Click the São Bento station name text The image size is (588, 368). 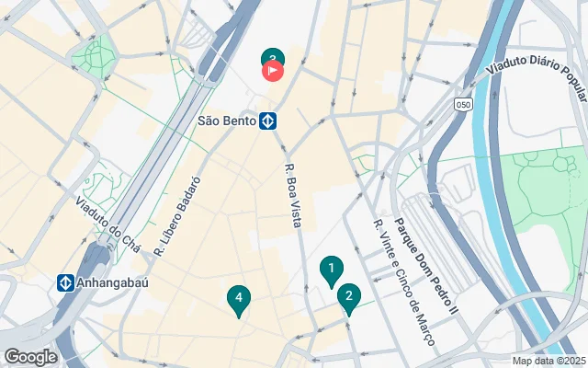point(227,121)
